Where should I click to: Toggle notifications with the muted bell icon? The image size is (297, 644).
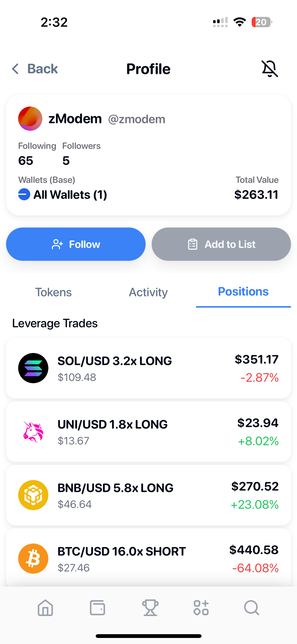(270, 69)
